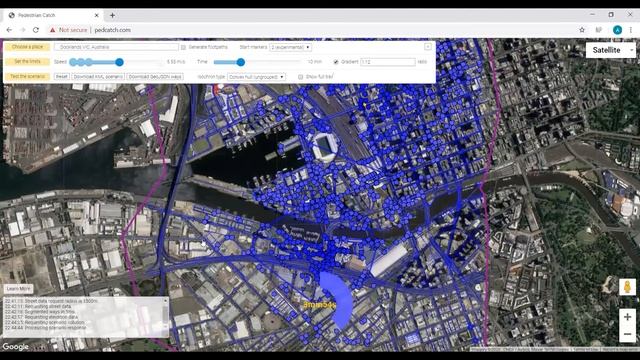The width and height of the screenshot is (640, 360).
Task: Click the Street View pegman icon
Action: tap(627, 287)
